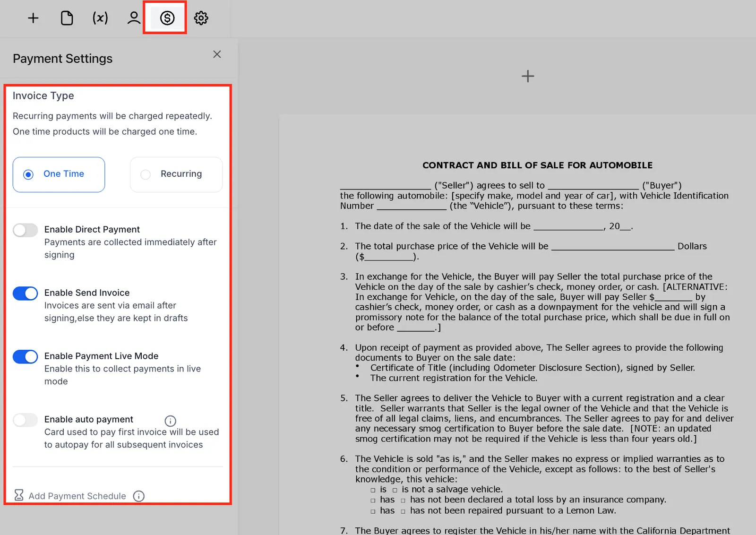
Task: Click the Add Payment Schedule link
Action: point(77,496)
